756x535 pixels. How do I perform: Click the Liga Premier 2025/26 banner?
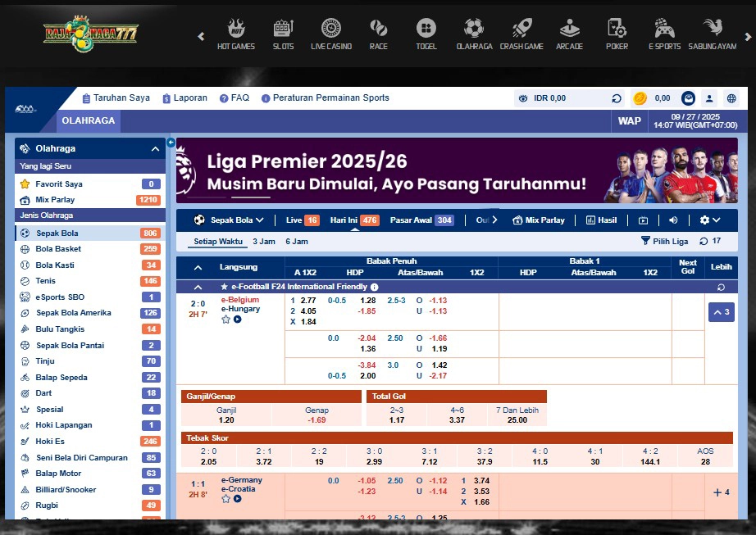(457, 170)
